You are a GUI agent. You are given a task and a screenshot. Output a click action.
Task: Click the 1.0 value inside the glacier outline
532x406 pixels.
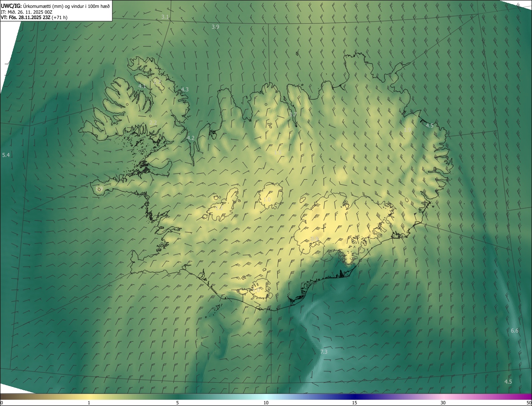click(x=267, y=200)
